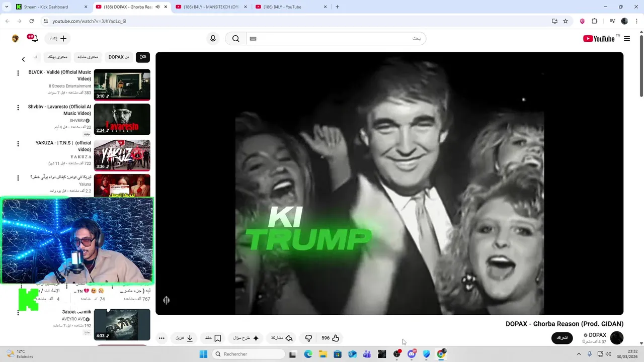The image size is (644, 362).
Task: Open the browser extensions puzzle icon
Action: click(594, 21)
